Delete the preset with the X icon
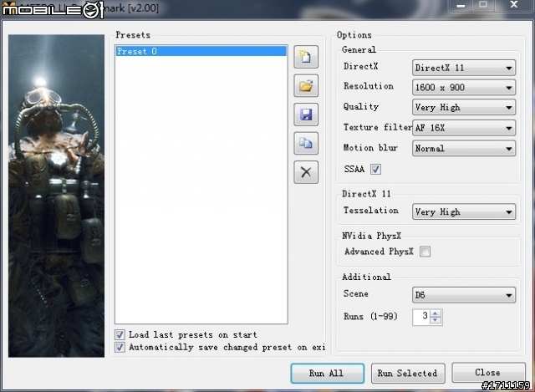The height and width of the screenshot is (392, 535). (306, 172)
